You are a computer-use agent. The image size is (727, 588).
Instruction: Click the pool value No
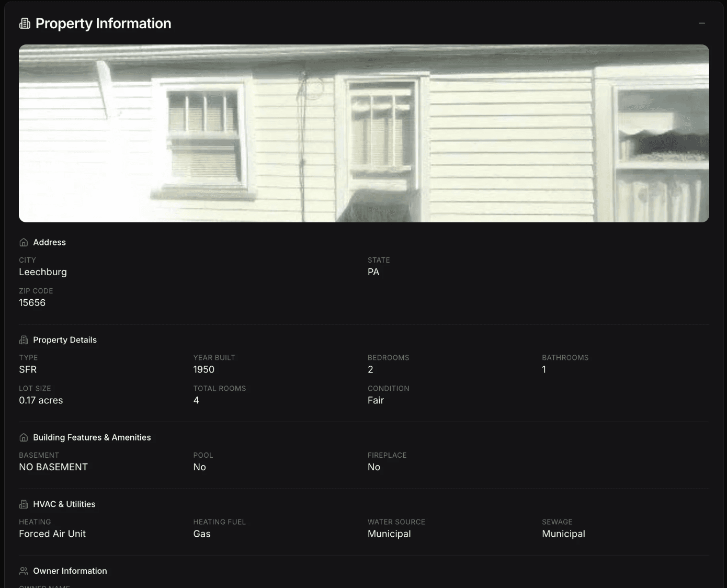pos(200,467)
